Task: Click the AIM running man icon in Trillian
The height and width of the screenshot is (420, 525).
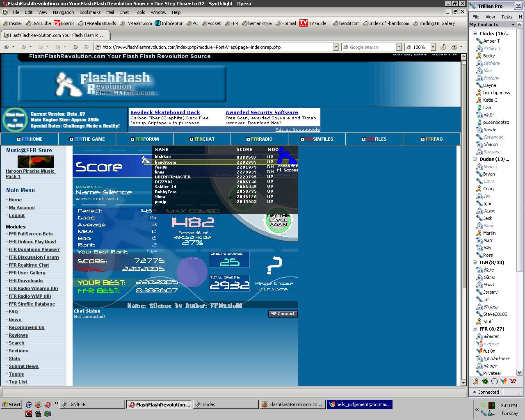Action: click(476, 381)
